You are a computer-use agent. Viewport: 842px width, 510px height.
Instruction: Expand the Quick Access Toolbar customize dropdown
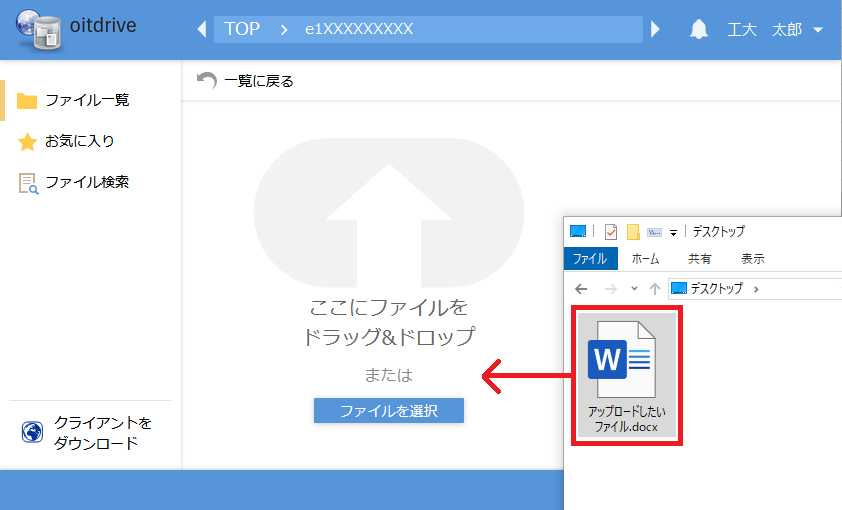[x=674, y=232]
